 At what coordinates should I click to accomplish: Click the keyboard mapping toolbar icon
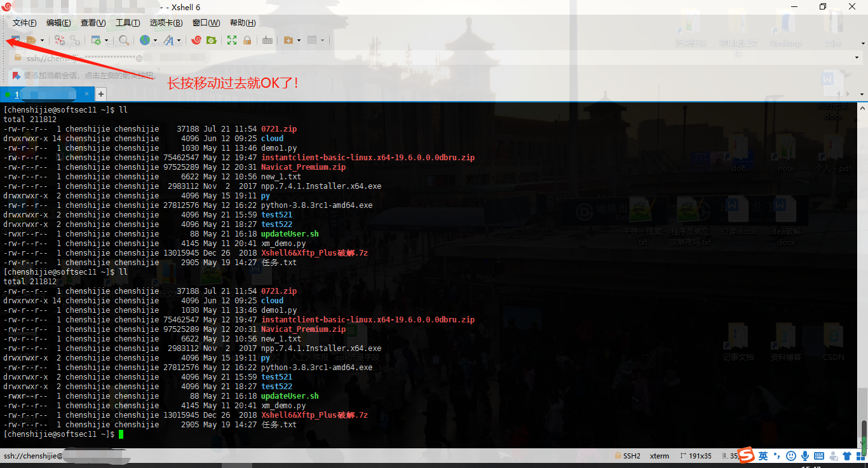pos(268,40)
